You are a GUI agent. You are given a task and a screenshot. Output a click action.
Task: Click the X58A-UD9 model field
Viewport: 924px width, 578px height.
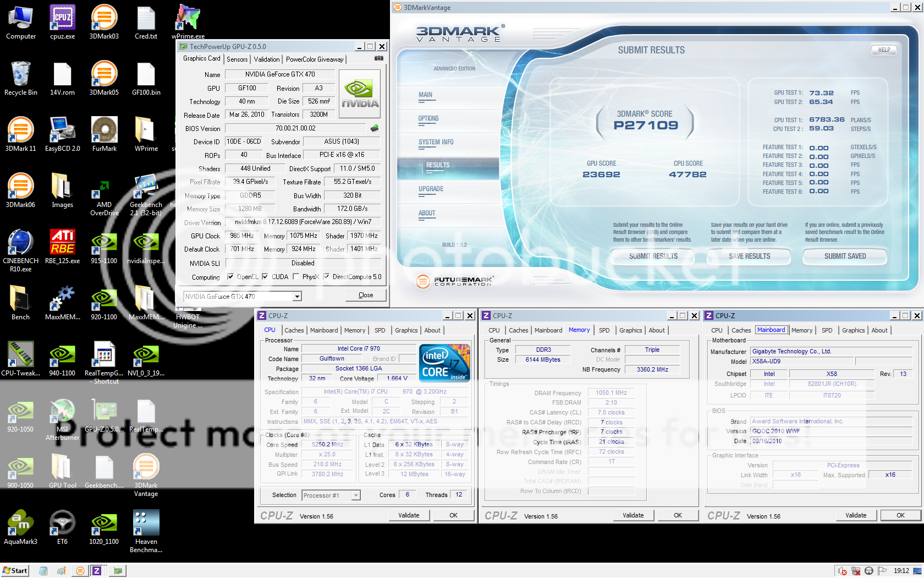click(802, 361)
